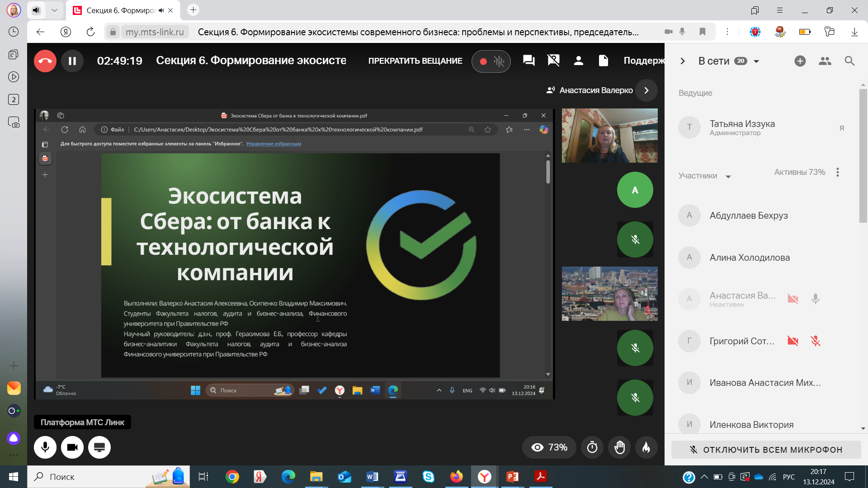Open the Alice assistant icon in sidebar
The image size is (868, 488).
(x=14, y=438)
